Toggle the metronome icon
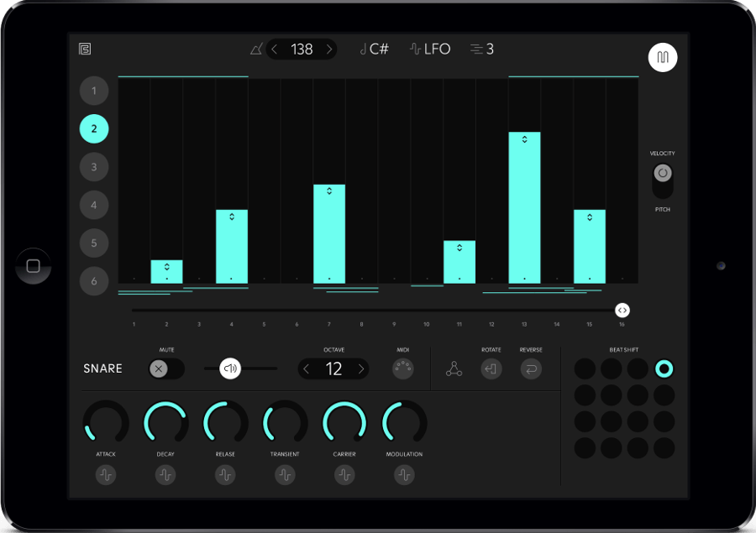The image size is (756, 533). (256, 50)
